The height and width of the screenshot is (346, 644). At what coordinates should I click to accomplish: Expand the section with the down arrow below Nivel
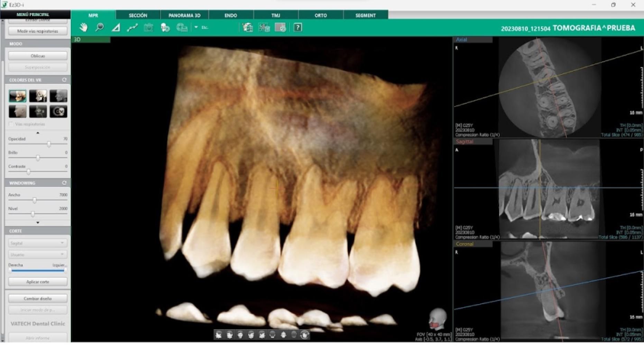[x=38, y=222]
